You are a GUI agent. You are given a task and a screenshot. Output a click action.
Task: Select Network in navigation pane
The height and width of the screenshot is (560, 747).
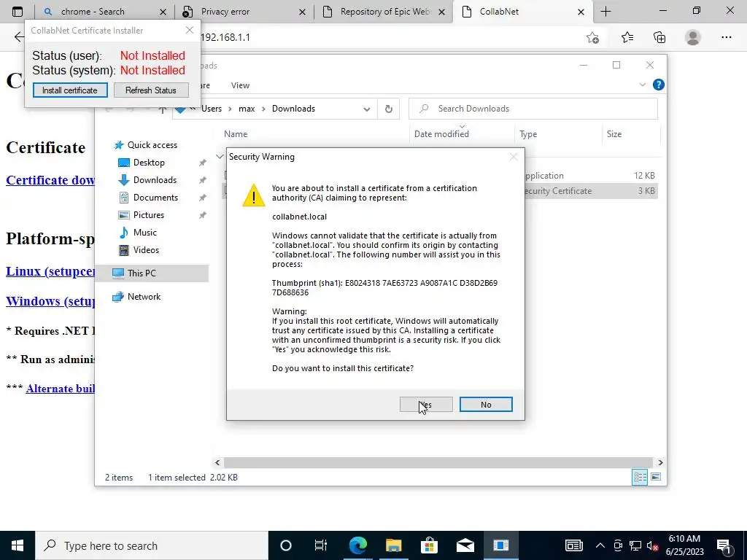(136, 297)
